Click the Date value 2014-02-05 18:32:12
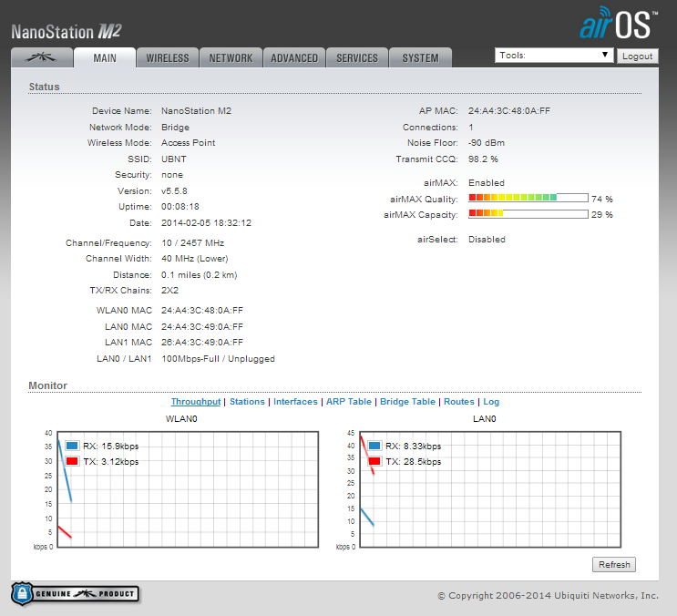 [x=207, y=222]
